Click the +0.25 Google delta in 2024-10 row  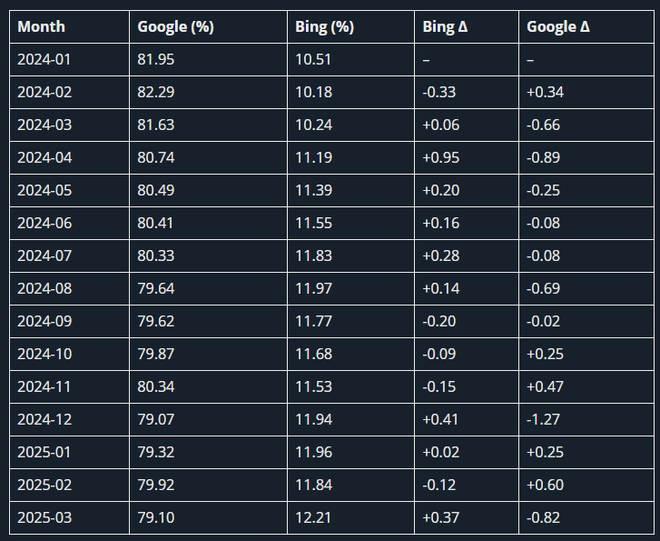[x=586, y=354]
